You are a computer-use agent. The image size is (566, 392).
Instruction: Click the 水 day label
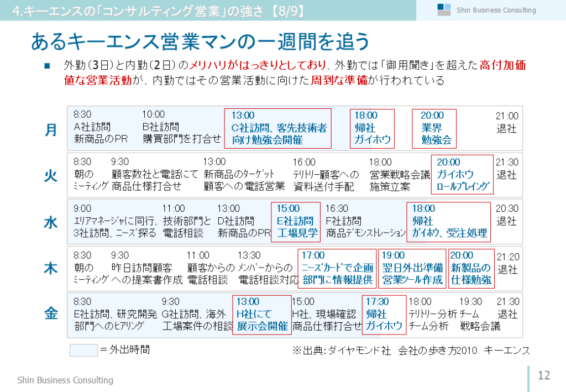(51, 222)
